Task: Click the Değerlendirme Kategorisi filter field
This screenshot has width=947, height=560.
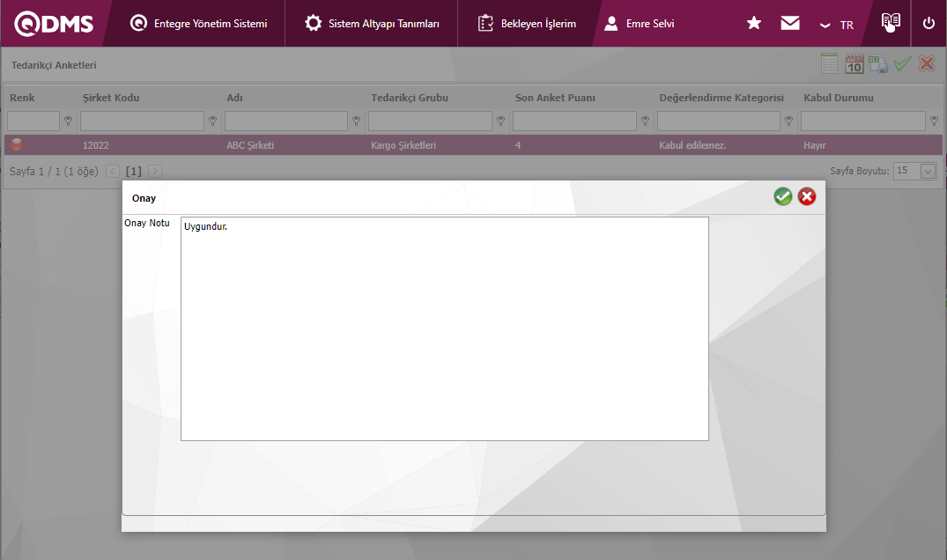Action: pos(719,122)
